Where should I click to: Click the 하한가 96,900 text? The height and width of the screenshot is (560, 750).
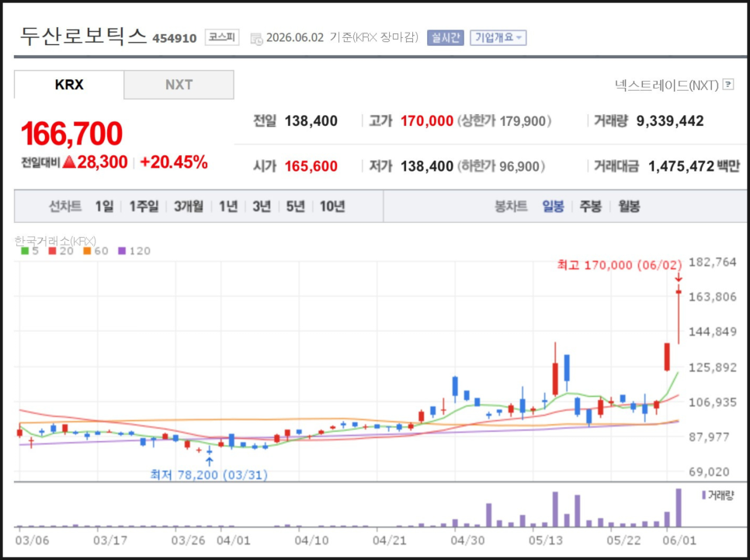click(x=501, y=166)
